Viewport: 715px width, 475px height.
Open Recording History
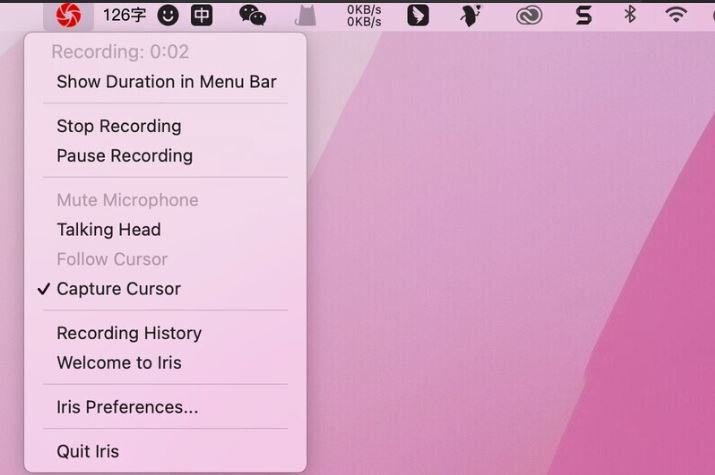pyautogui.click(x=166, y=333)
